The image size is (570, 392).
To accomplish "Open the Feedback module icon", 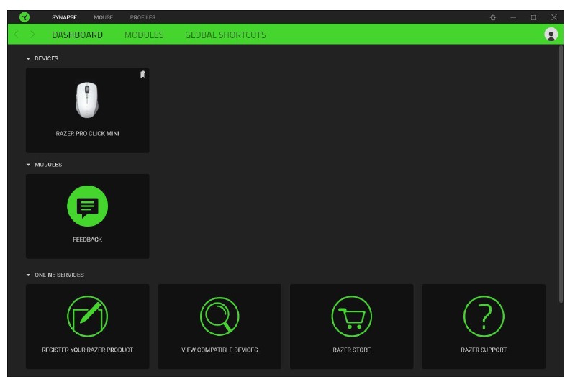I will pyautogui.click(x=87, y=206).
